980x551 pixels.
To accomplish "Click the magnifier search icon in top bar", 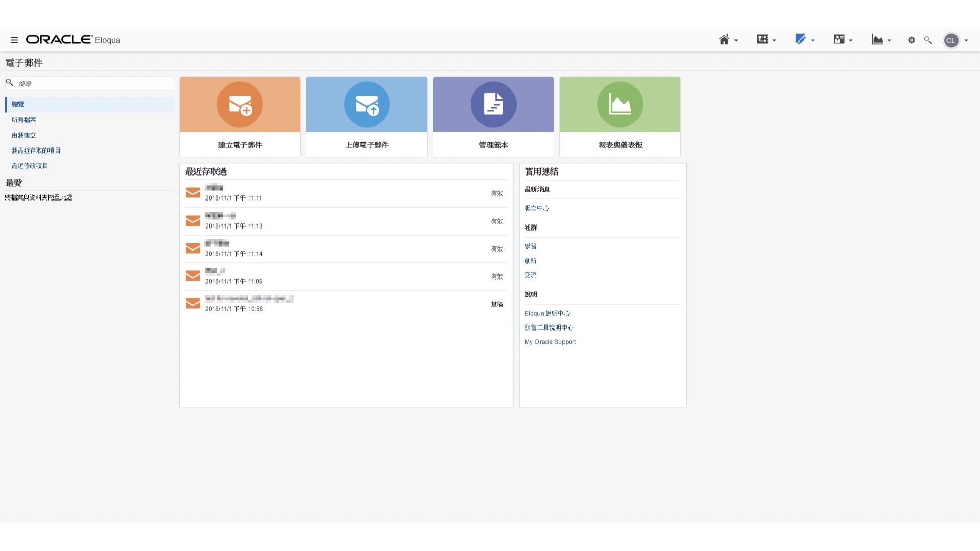I will (x=928, y=40).
